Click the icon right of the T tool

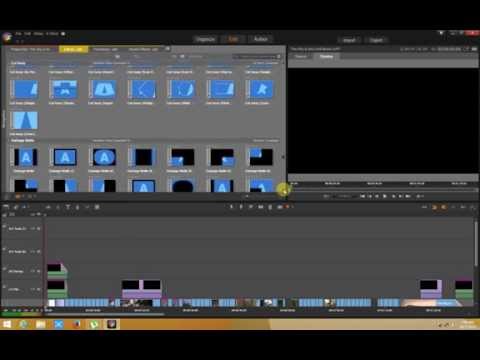click(x=77, y=207)
